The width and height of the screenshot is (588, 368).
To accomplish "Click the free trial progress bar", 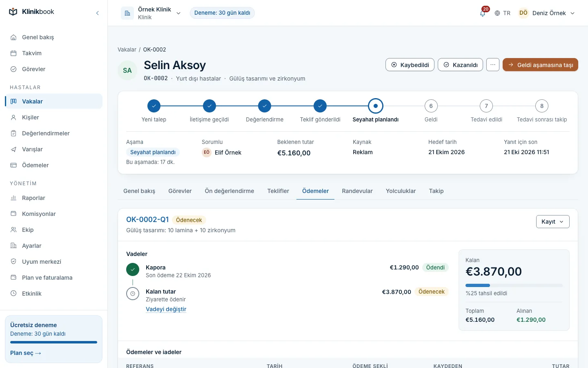I will (x=53, y=342).
